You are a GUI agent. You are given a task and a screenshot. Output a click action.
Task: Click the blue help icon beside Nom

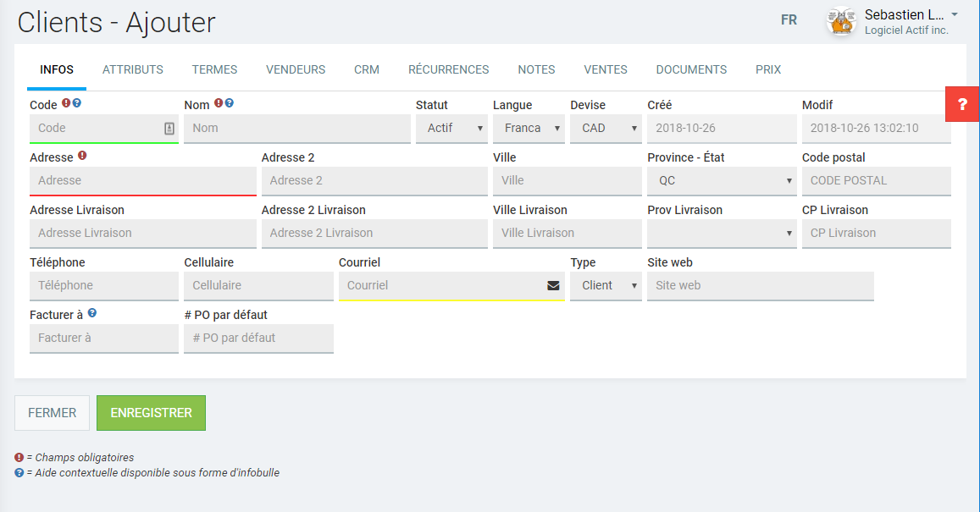[230, 103]
